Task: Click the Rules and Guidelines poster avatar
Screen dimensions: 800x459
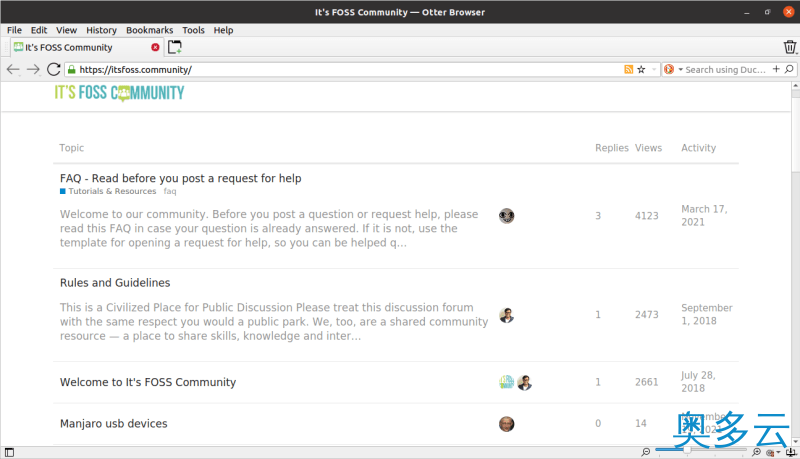Action: tap(507, 315)
